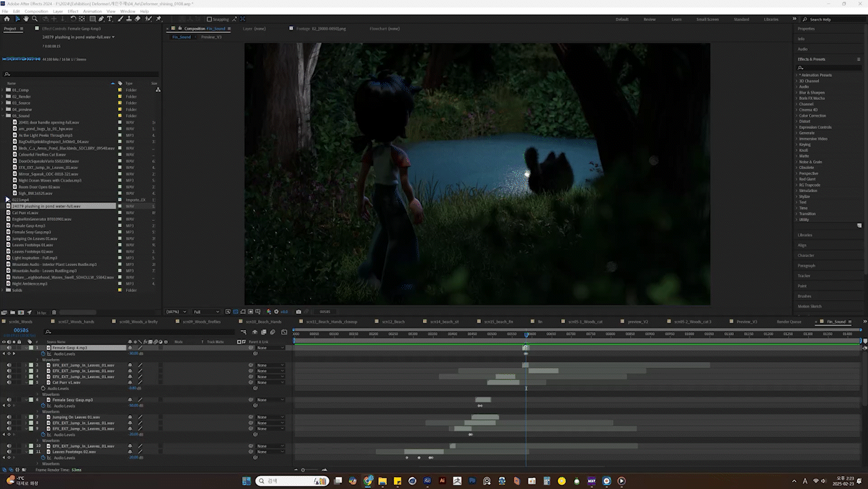The height and width of the screenshot is (489, 868).
Task: Open the viewer resolution dropdown set to Full
Action: coord(206,312)
